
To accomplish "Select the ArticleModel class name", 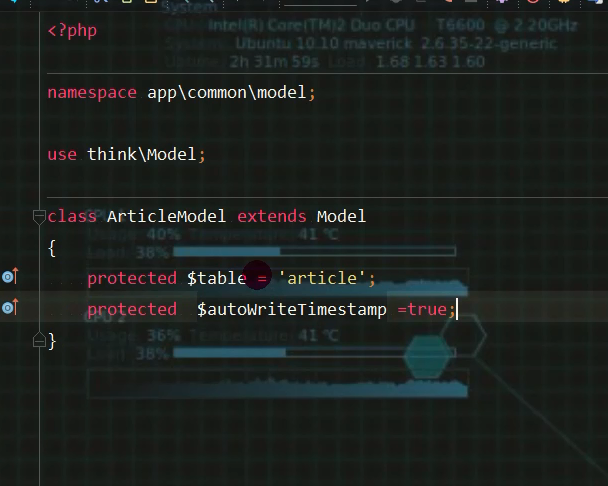I will tap(166, 216).
